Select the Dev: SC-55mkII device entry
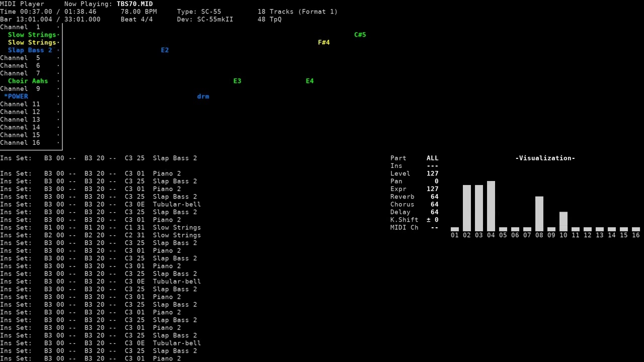This screenshot has height=362, width=644. pyautogui.click(x=205, y=19)
